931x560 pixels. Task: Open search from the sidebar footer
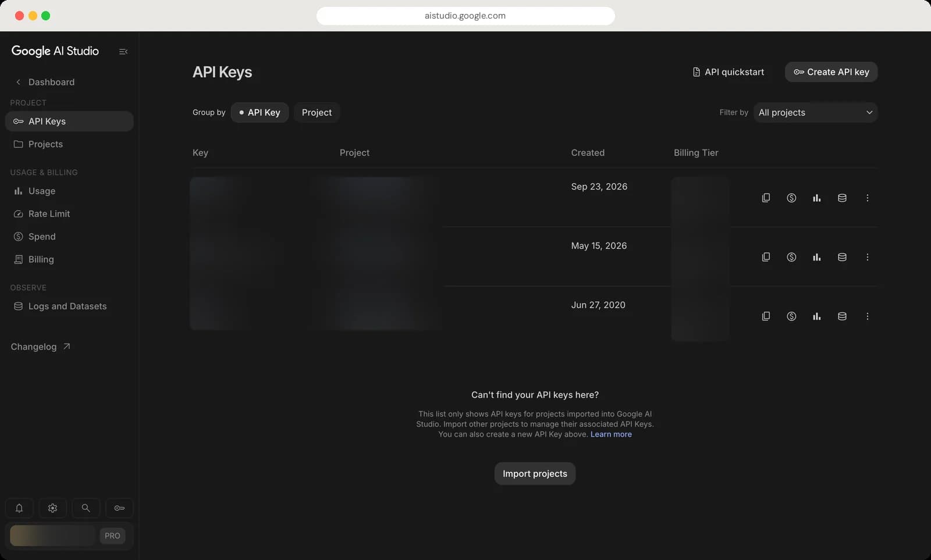click(86, 508)
